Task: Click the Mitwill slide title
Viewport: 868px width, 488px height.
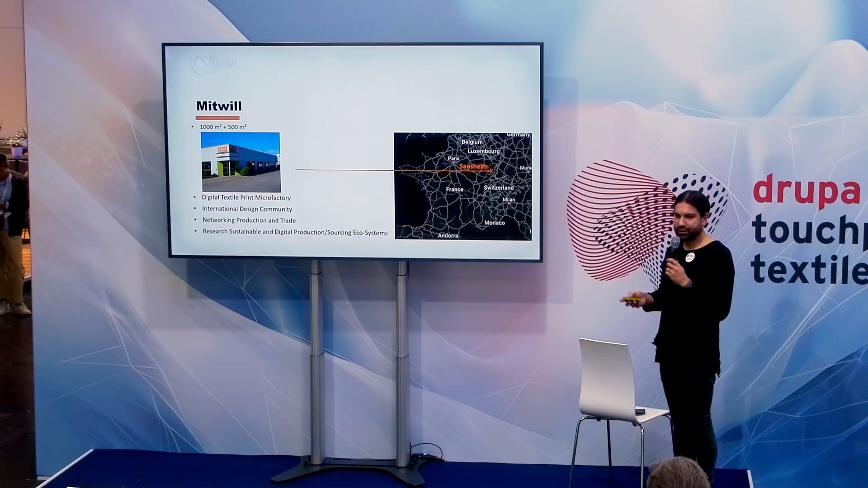Action: 219,106
